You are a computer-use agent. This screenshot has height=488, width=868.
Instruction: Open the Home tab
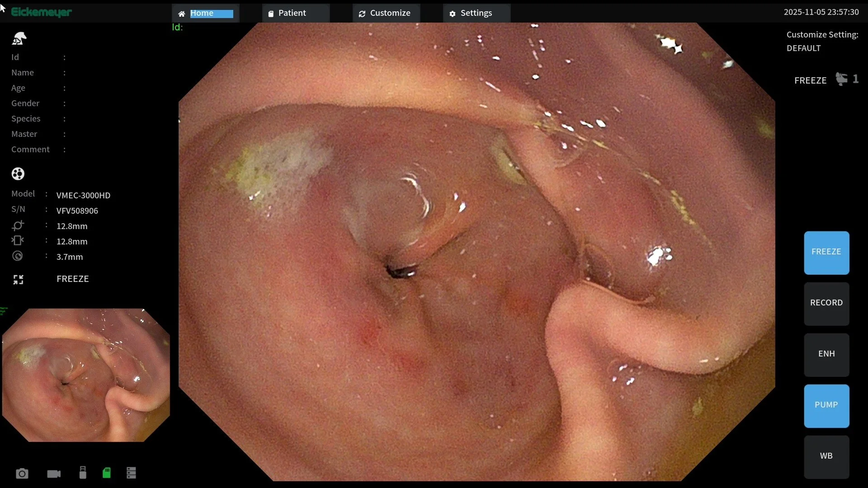click(x=206, y=13)
